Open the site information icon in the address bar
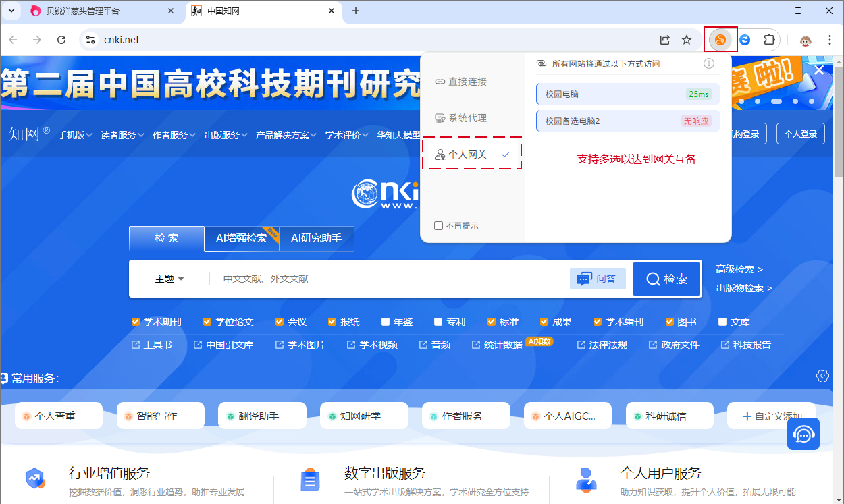 [90, 40]
